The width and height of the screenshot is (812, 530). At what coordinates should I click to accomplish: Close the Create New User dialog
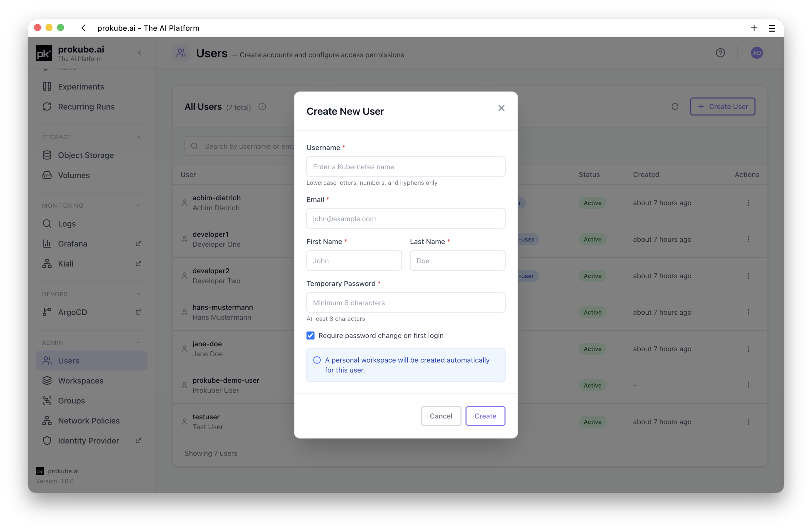tap(501, 108)
